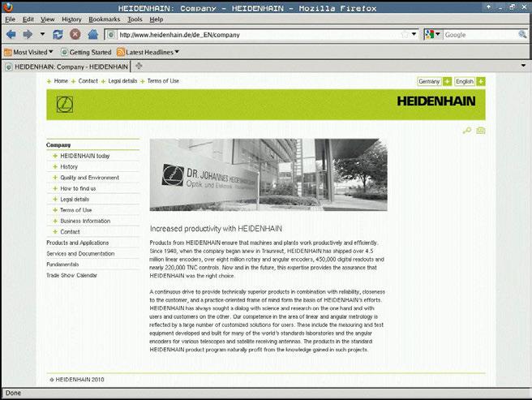The image size is (532, 400).
Task: Click the red Stop loading icon
Action: [75, 34]
